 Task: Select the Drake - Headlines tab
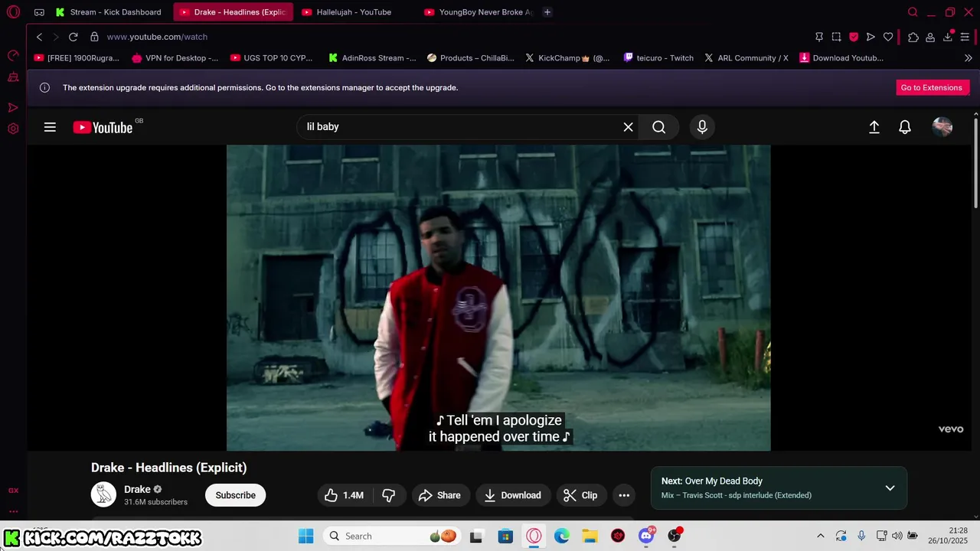(x=234, y=12)
